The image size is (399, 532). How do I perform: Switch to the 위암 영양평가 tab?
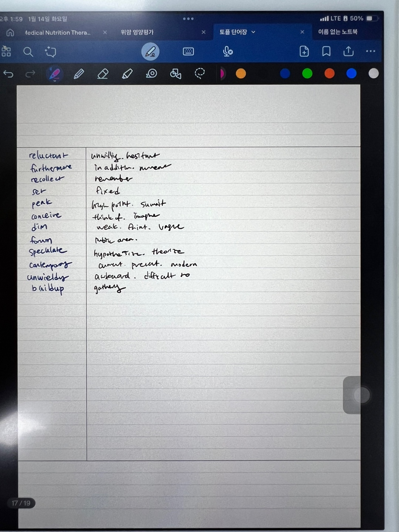click(x=137, y=33)
